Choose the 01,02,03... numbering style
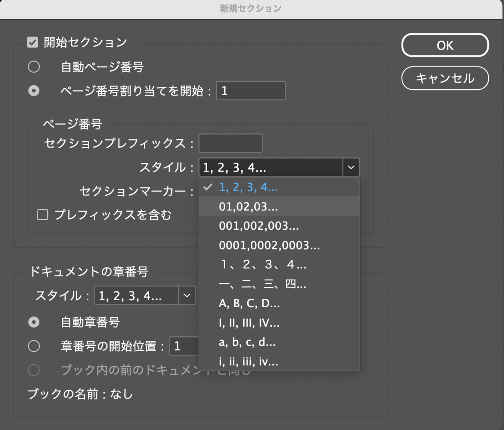The height and width of the screenshot is (430, 504). point(279,207)
